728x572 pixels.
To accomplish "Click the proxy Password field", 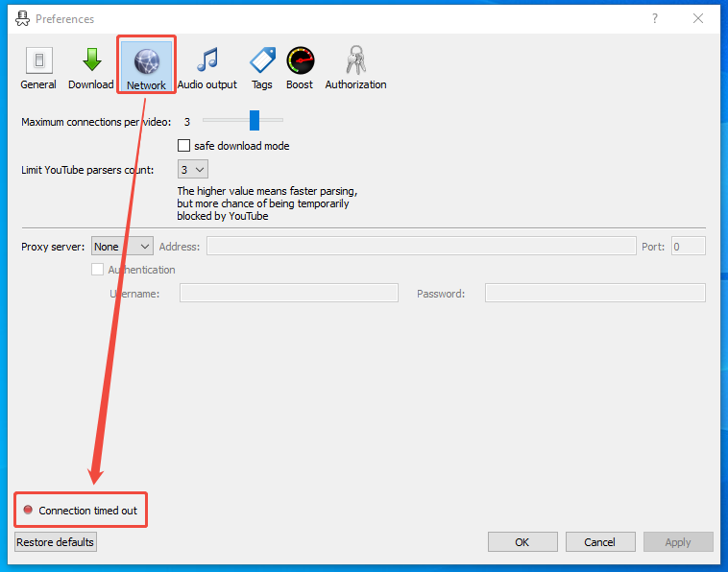I will pyautogui.click(x=595, y=293).
